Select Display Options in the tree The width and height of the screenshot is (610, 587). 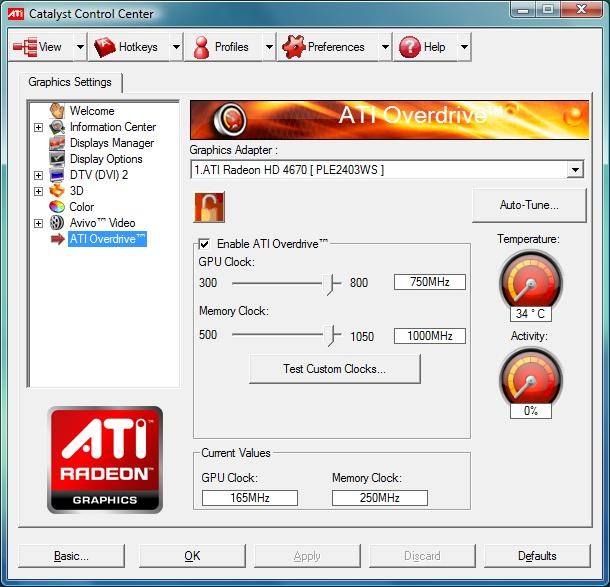[106, 159]
